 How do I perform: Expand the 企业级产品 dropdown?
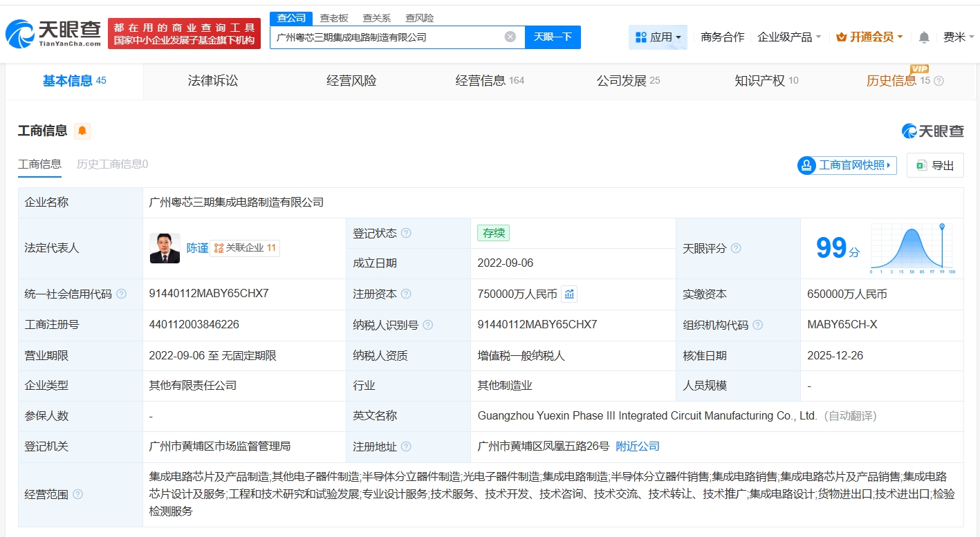(789, 37)
